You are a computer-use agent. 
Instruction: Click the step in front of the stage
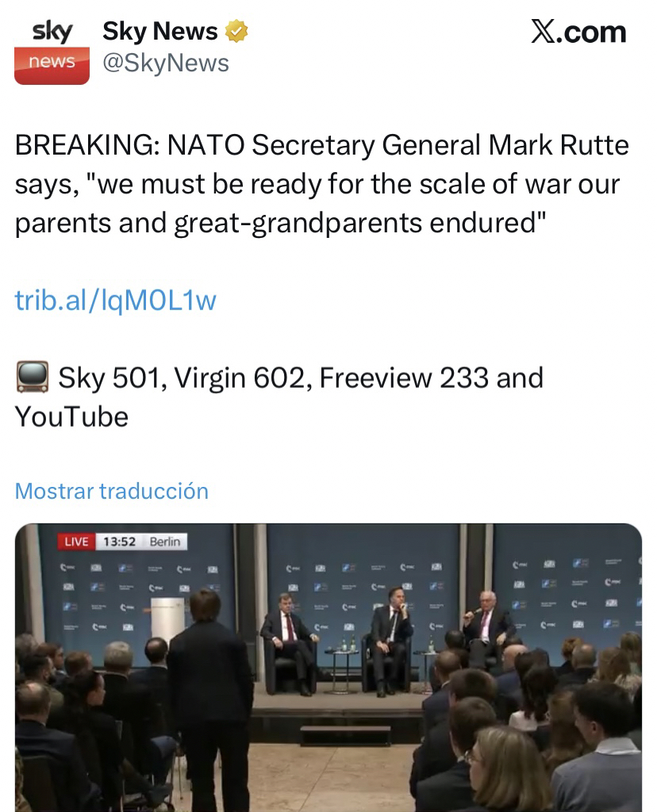[346, 733]
